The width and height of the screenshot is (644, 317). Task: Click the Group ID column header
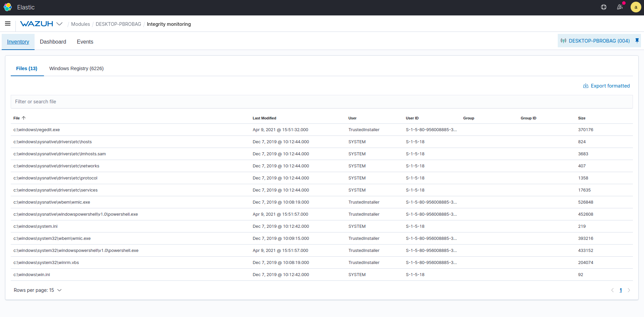[x=529, y=118]
